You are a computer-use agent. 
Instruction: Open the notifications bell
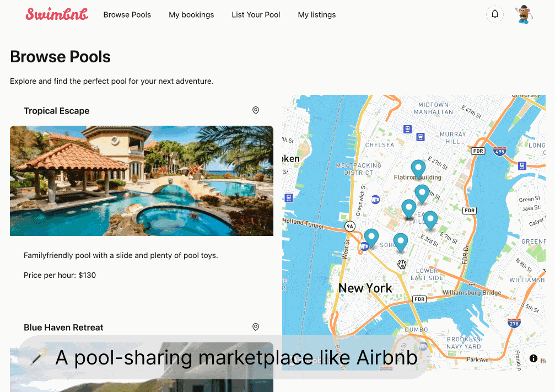495,14
